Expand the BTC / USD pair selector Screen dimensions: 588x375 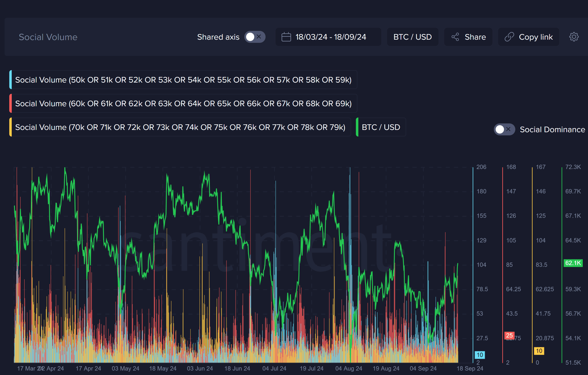click(412, 37)
